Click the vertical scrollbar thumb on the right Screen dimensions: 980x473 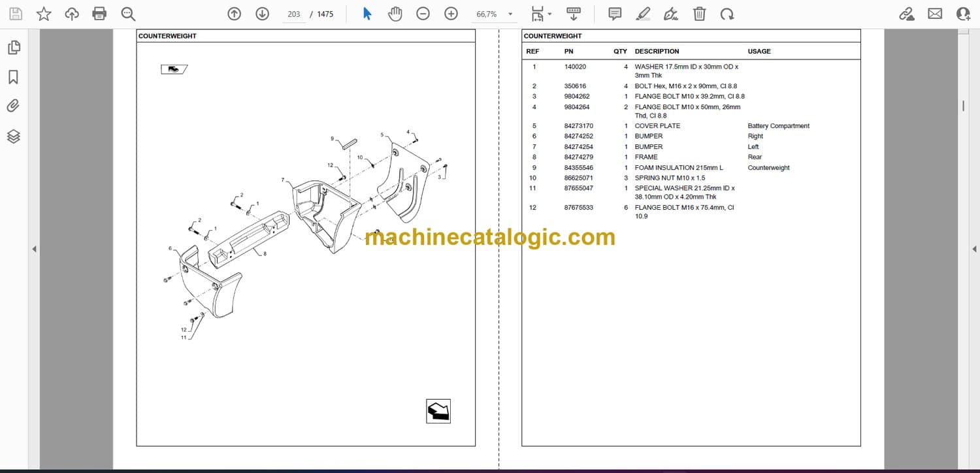[963, 106]
